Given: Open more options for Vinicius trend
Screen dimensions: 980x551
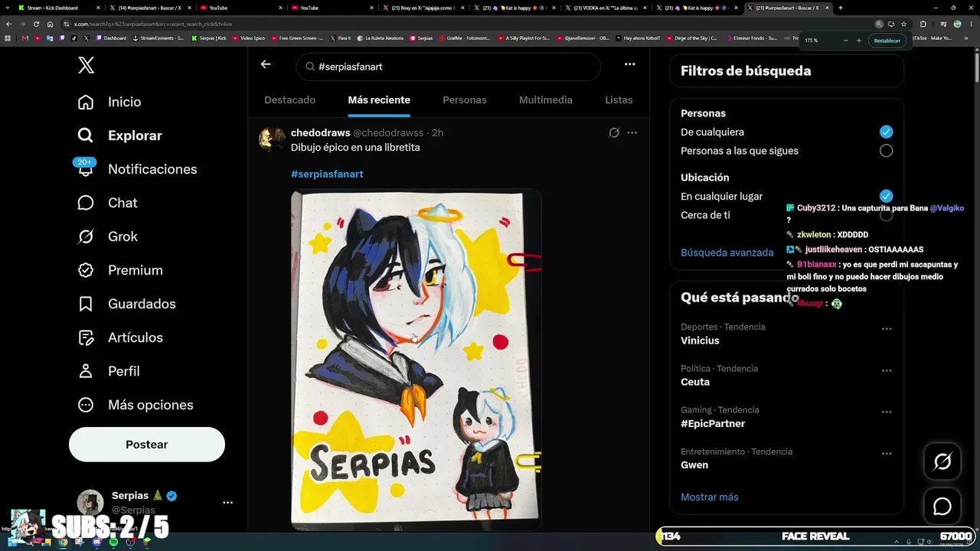Looking at the screenshot, I should click(x=887, y=329).
